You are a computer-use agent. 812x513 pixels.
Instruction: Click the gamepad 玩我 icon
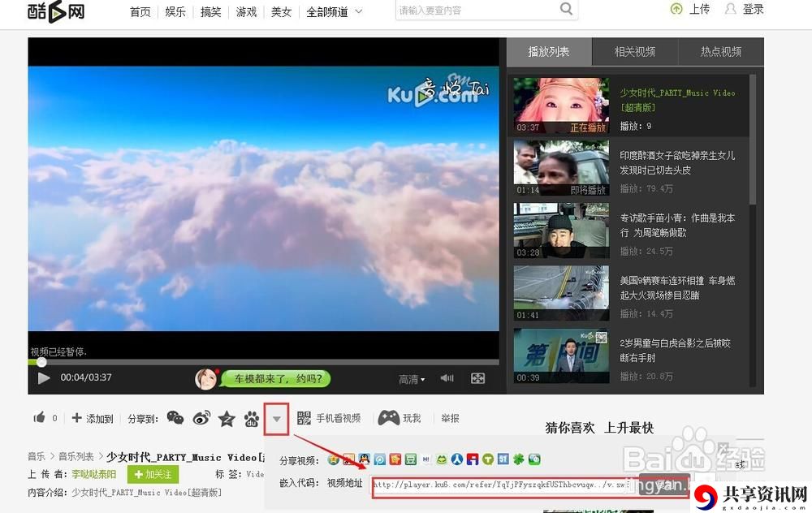tap(388, 418)
